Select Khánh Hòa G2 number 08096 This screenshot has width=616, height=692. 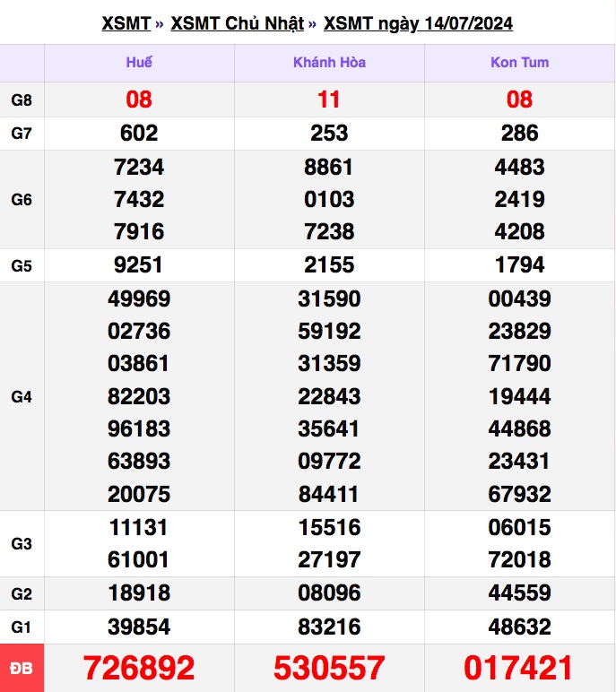click(x=329, y=593)
